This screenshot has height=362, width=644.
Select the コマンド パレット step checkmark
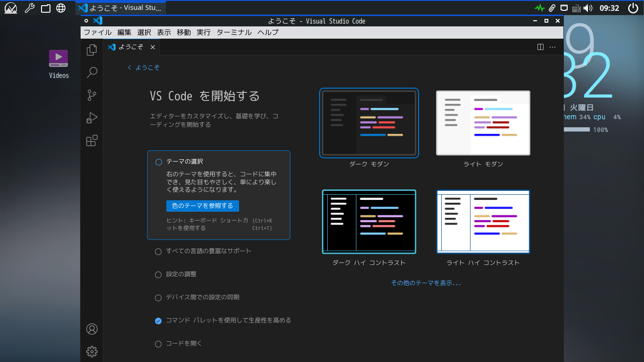[158, 321]
